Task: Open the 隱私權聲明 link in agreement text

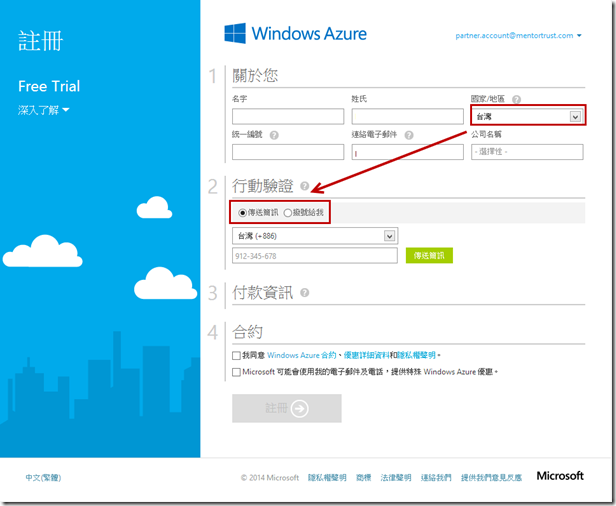Action: [x=416, y=355]
